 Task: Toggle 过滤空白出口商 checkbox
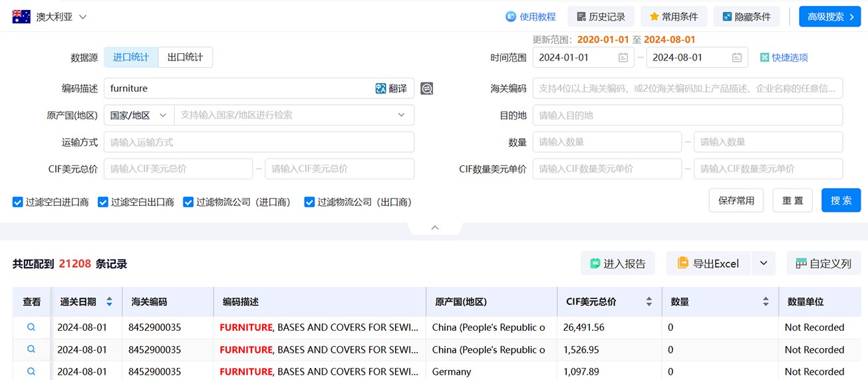click(x=103, y=202)
